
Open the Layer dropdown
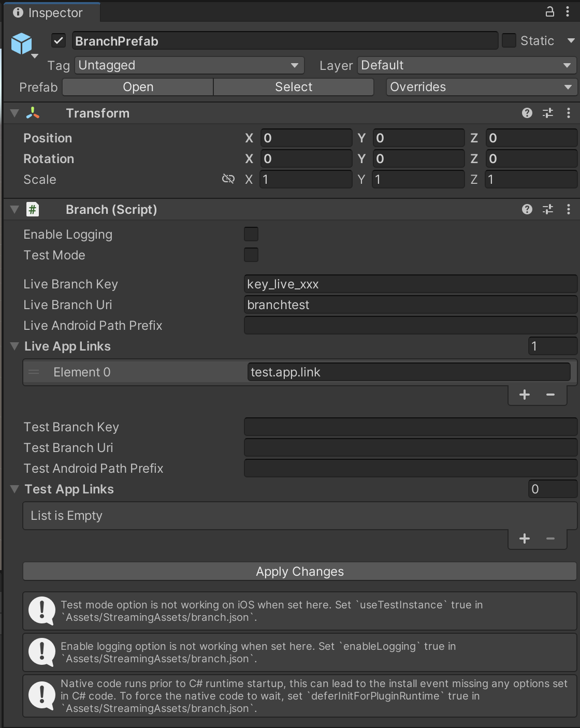click(x=467, y=65)
